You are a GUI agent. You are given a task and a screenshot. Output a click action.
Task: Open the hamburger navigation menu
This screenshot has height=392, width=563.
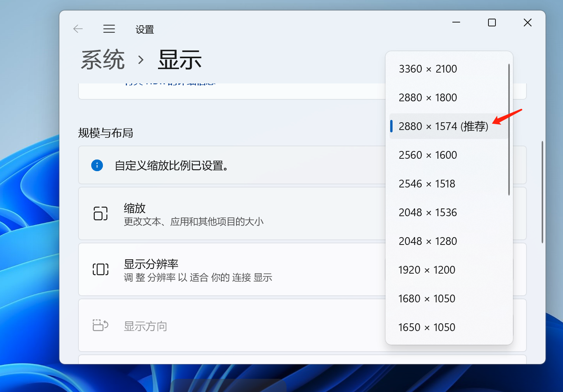click(x=109, y=29)
